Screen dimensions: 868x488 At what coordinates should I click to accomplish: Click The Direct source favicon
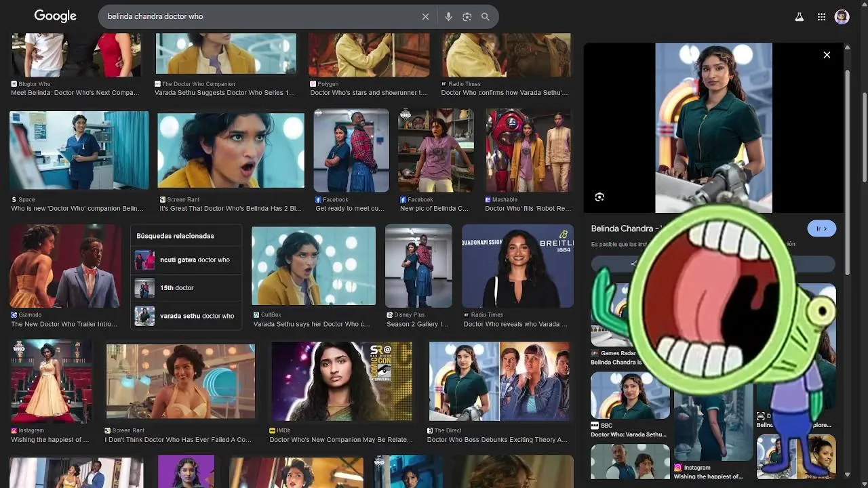click(x=430, y=430)
